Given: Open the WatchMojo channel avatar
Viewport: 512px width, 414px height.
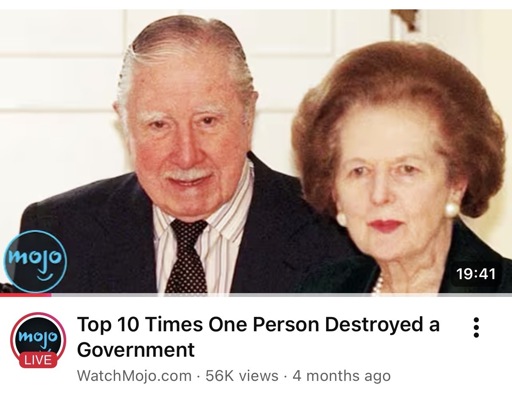Looking at the screenshot, I should [x=38, y=339].
